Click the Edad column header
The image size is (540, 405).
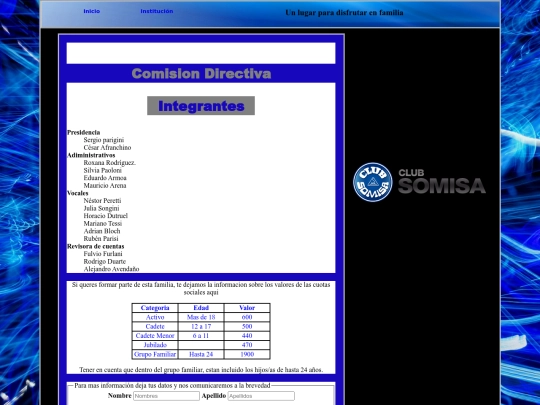coord(201,308)
